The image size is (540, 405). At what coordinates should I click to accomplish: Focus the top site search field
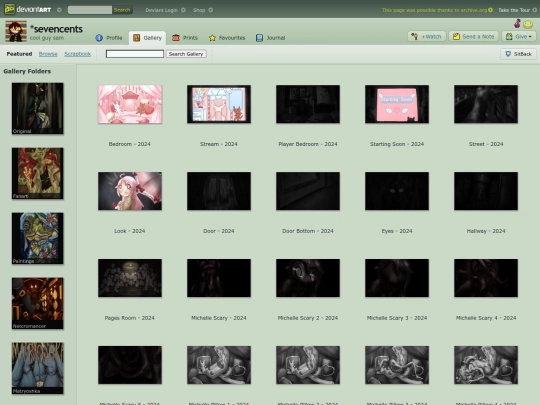click(x=90, y=10)
